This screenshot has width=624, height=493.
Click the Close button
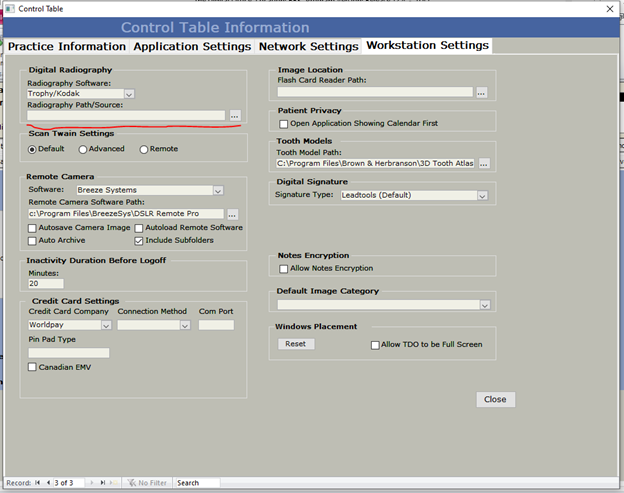tap(495, 399)
